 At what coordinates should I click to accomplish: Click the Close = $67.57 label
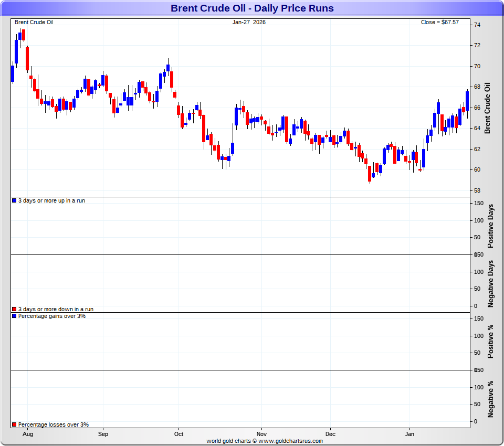click(x=439, y=22)
